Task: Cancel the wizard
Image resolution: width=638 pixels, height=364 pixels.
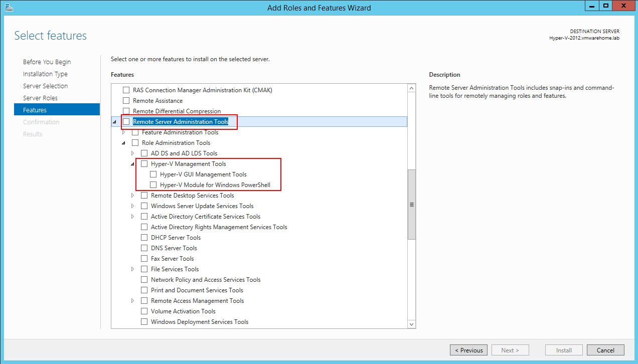Action: (x=605, y=350)
